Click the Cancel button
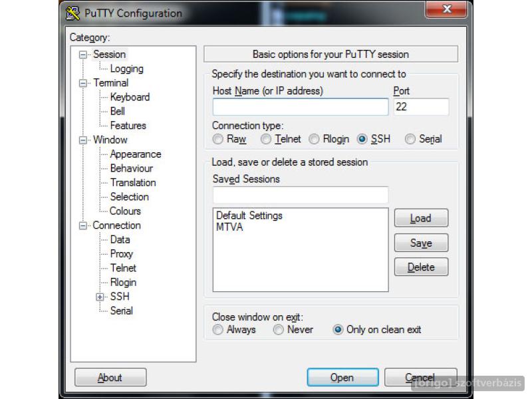532x399 pixels. point(421,377)
